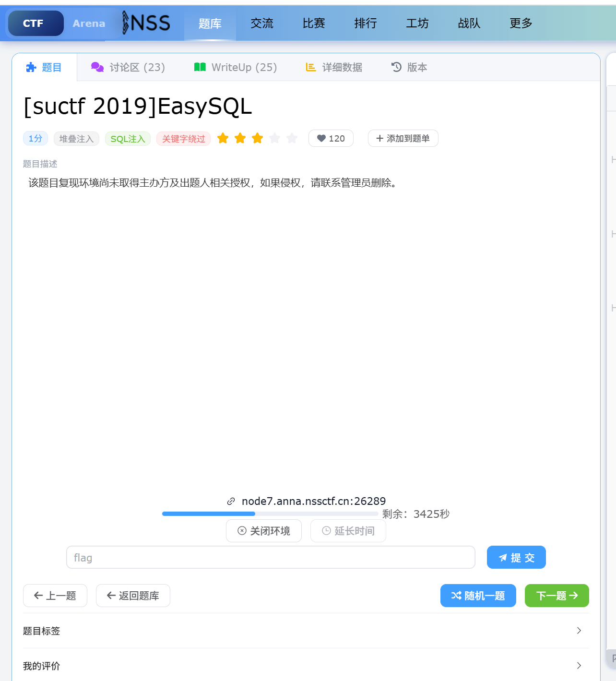Focus the flag input field
This screenshot has width=616, height=681.
click(271, 558)
